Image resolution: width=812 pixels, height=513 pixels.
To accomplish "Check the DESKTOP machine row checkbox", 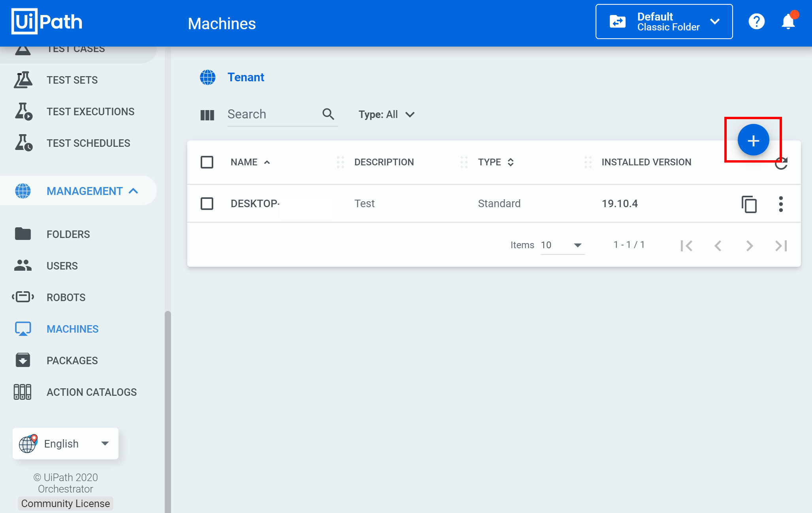I will pyautogui.click(x=207, y=204).
